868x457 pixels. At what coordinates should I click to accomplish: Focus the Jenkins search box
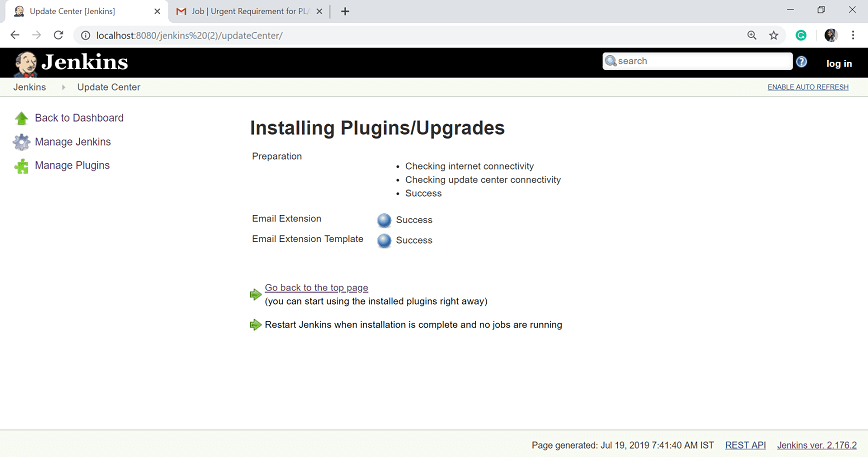click(x=698, y=61)
